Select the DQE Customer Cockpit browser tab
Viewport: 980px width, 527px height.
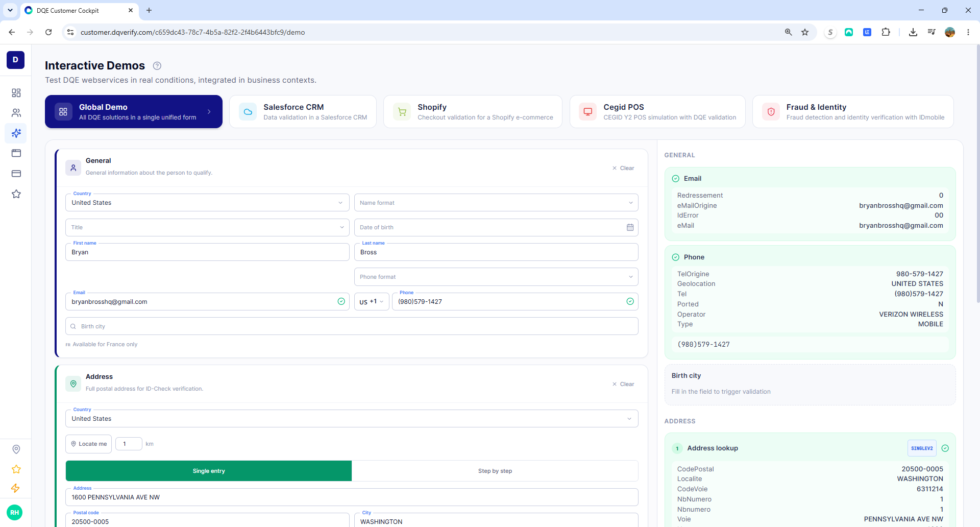click(x=79, y=10)
